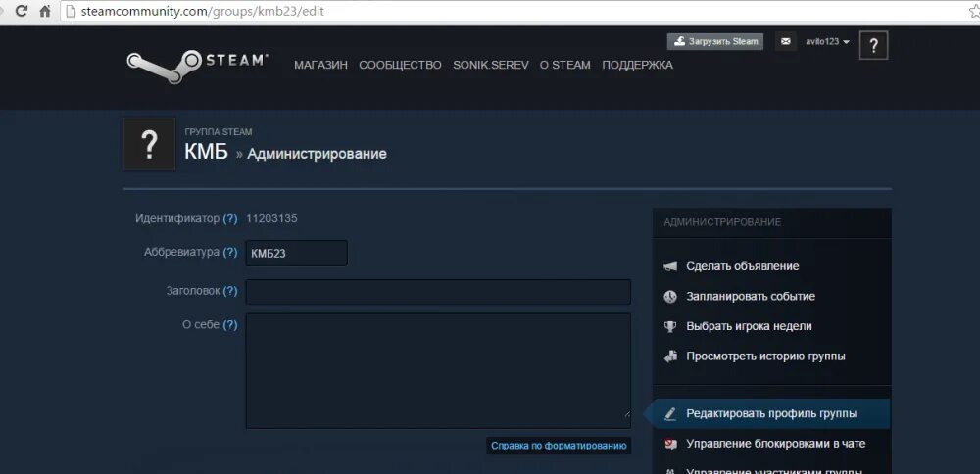Click the Загрузить Steam button
Viewport: 980px width, 474px height.
tap(715, 42)
